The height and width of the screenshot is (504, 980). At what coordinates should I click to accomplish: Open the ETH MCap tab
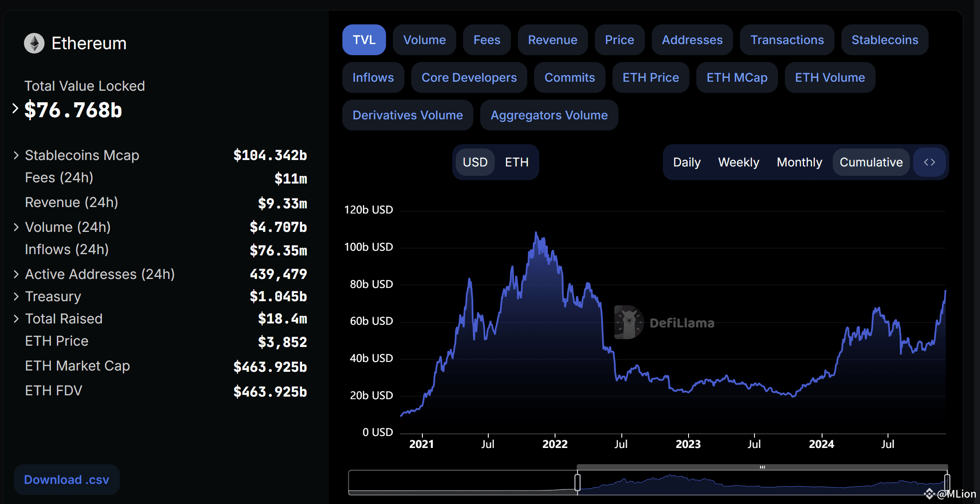736,77
